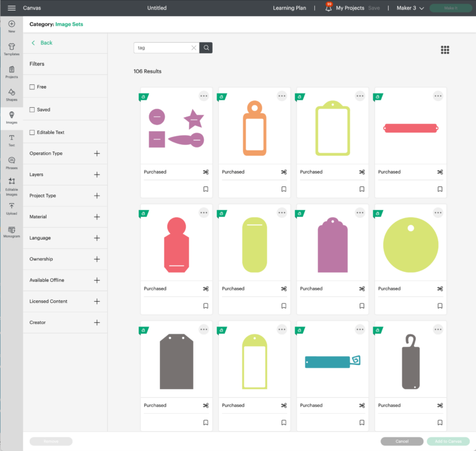This screenshot has width=476, height=451.
Task: Expand the Operation Type filter
Action: tap(97, 154)
